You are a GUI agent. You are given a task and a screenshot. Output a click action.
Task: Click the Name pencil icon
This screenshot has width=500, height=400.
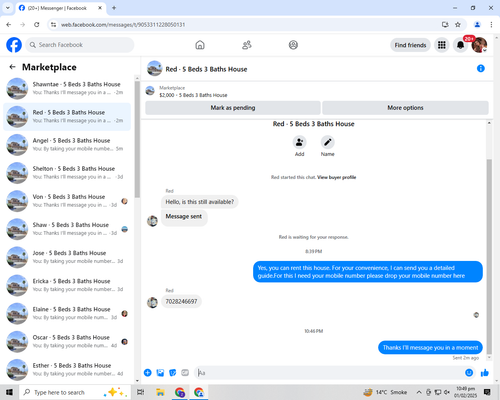coord(328,142)
